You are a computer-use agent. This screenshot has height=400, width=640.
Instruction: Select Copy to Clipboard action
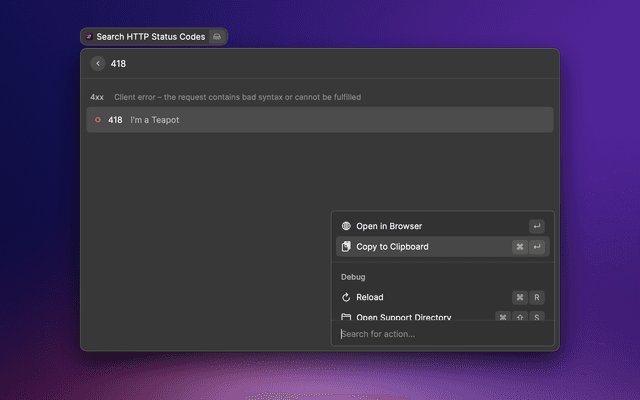click(392, 247)
